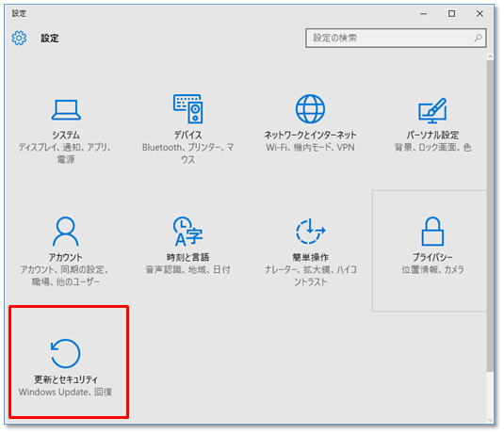
Task: Click the magnifier icon in search box
Action: tap(478, 38)
